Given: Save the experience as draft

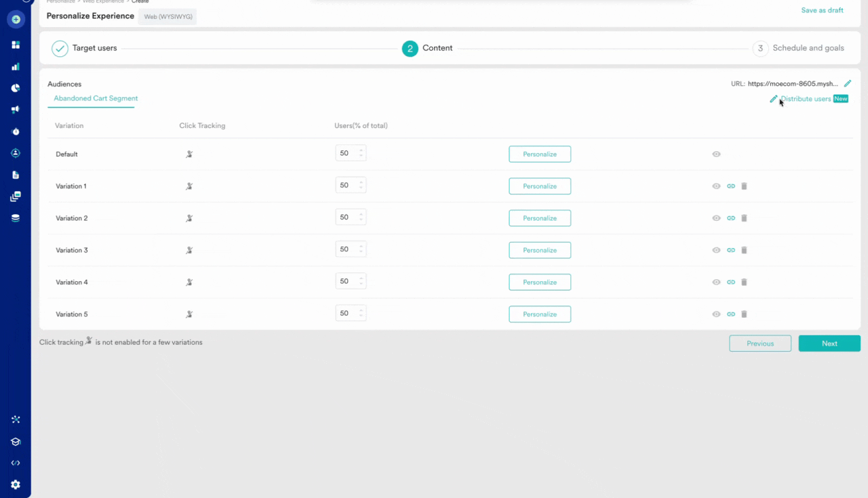Looking at the screenshot, I should click(822, 10).
